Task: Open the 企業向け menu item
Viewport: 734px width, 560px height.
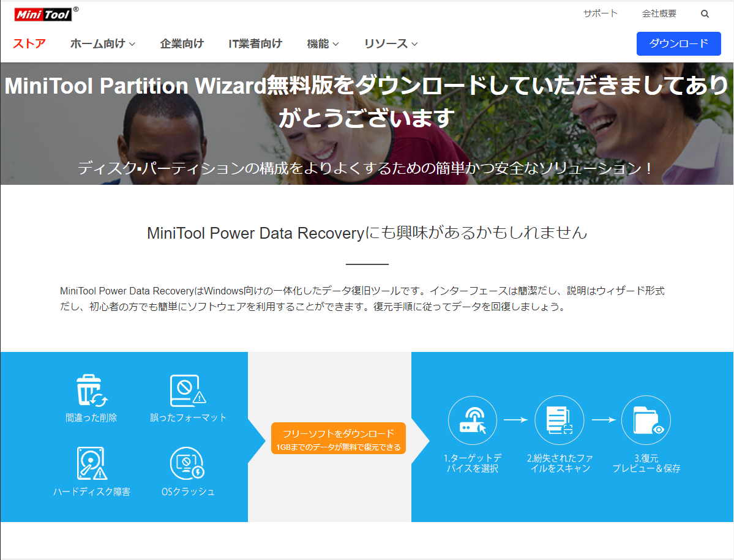Action: 182,43
